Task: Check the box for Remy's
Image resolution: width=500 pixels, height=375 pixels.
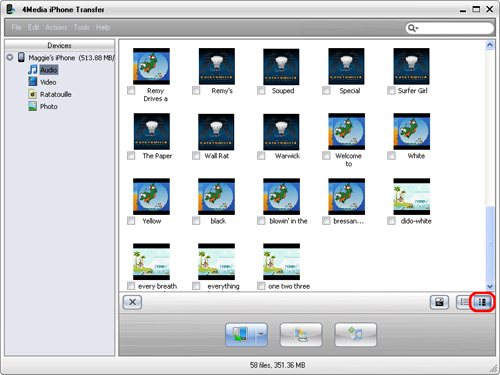Action: click(x=196, y=90)
